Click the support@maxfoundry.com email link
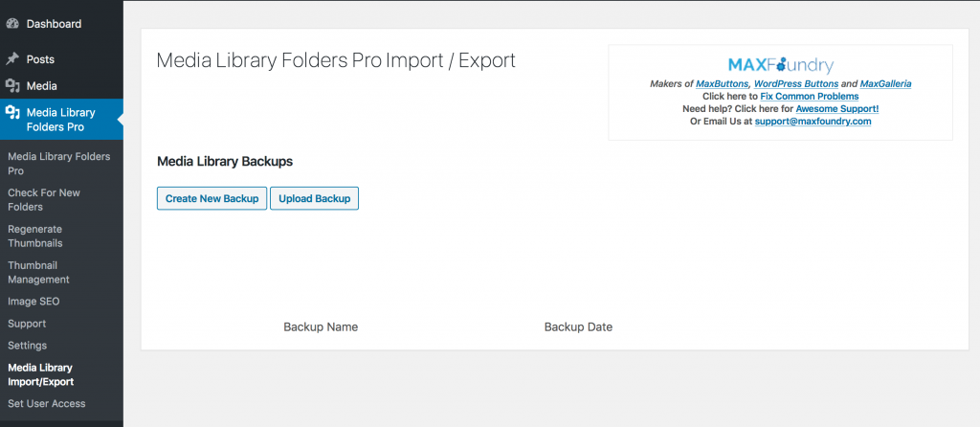Viewport: 980px width, 427px height. click(813, 122)
